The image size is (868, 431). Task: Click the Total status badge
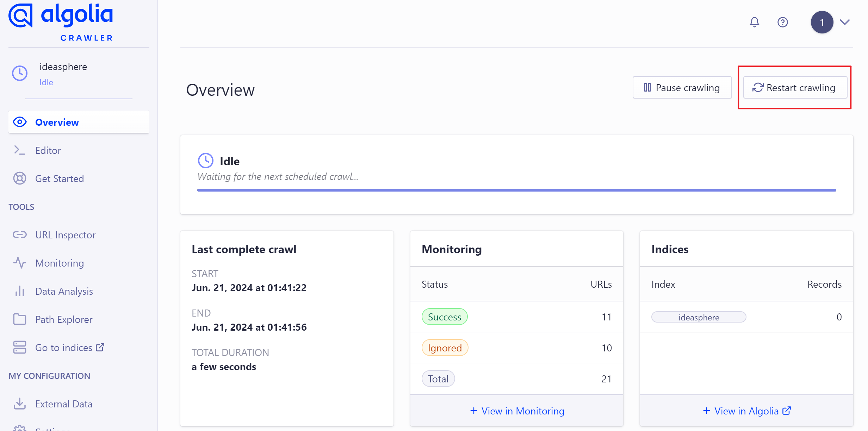tap(438, 379)
